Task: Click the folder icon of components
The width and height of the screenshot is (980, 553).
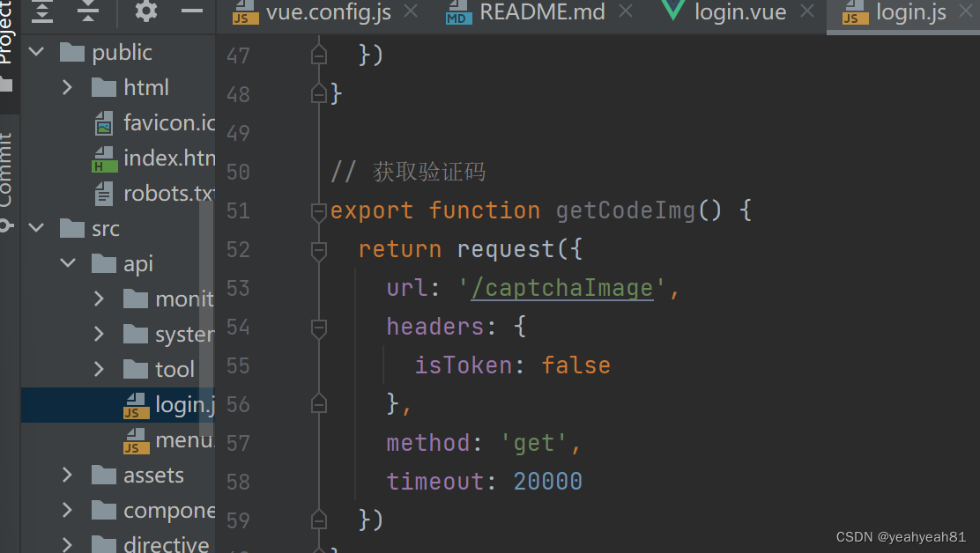Action: (x=104, y=511)
